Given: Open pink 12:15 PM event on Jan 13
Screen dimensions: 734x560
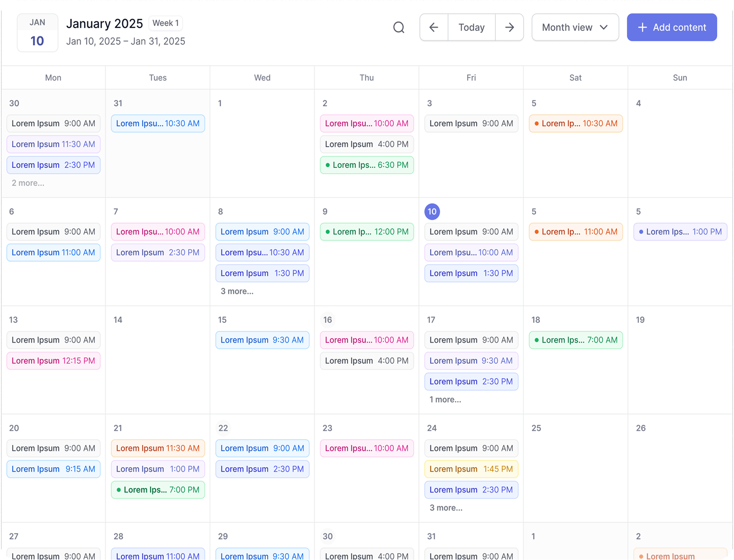Looking at the screenshot, I should point(53,361).
